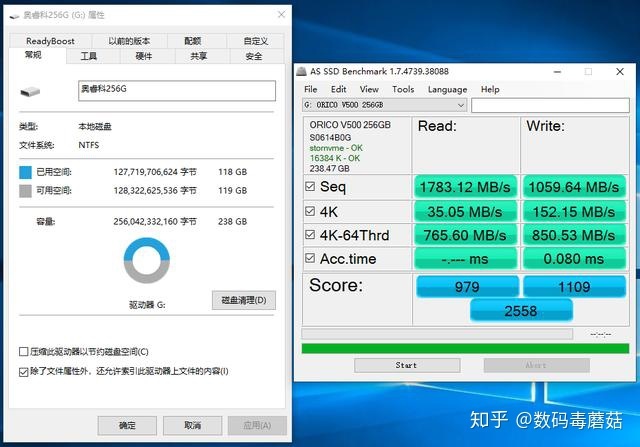Open the Edit menu in AS SSD
The width and height of the screenshot is (640, 447).
coord(338,89)
